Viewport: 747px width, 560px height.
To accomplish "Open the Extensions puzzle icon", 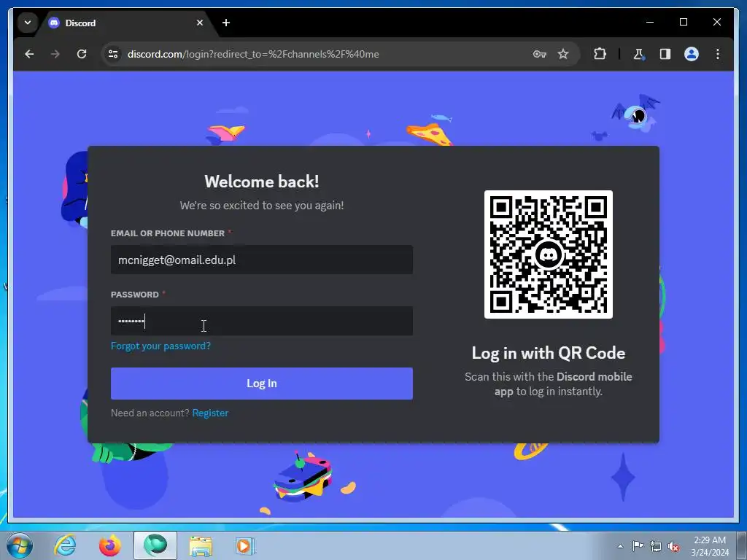I will (x=600, y=54).
